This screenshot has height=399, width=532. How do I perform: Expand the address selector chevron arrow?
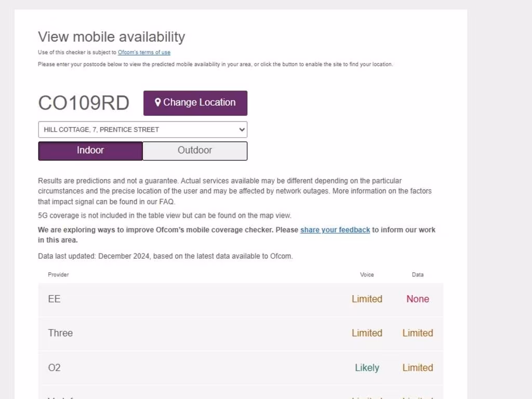tap(241, 129)
